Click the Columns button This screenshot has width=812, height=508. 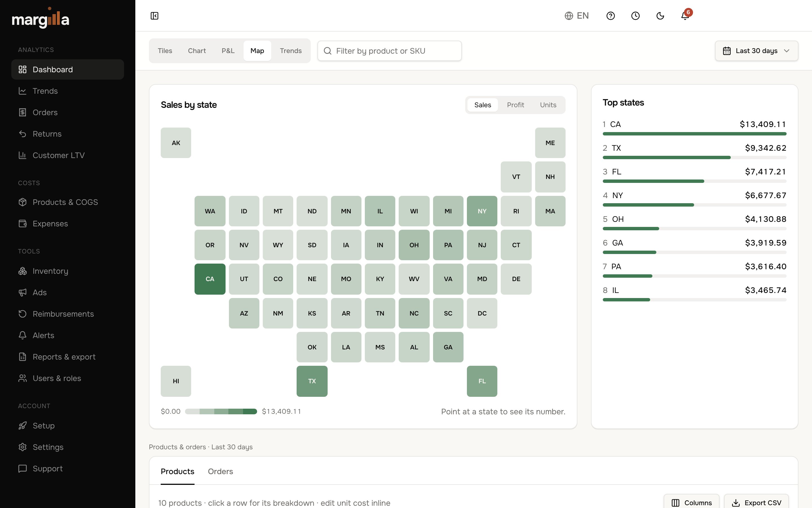(691, 503)
